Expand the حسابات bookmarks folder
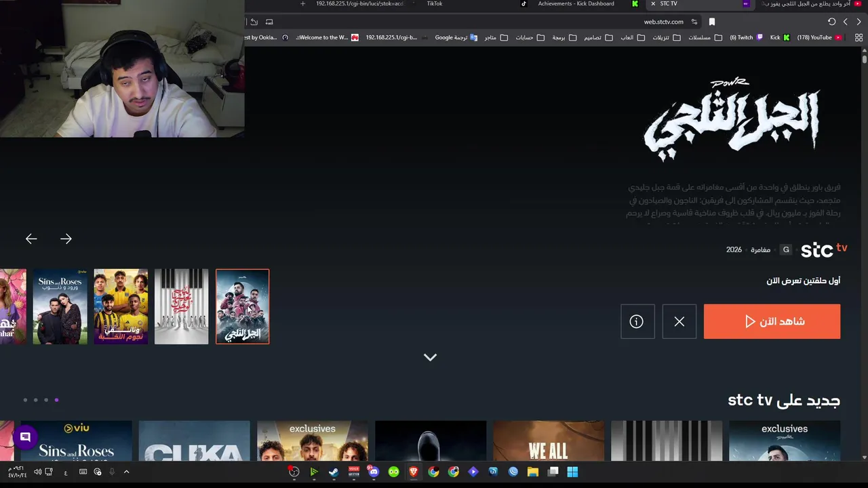The width and height of the screenshot is (868, 488). 530,37
